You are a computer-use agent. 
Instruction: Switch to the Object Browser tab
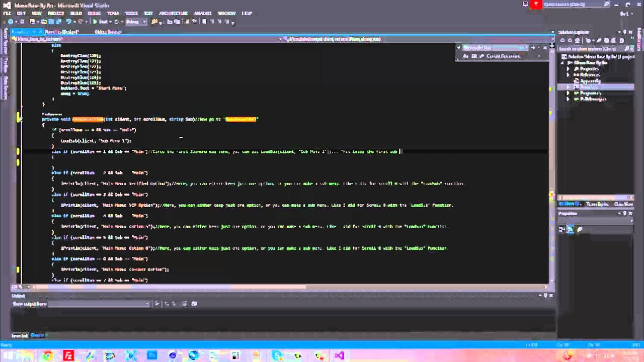click(108, 32)
